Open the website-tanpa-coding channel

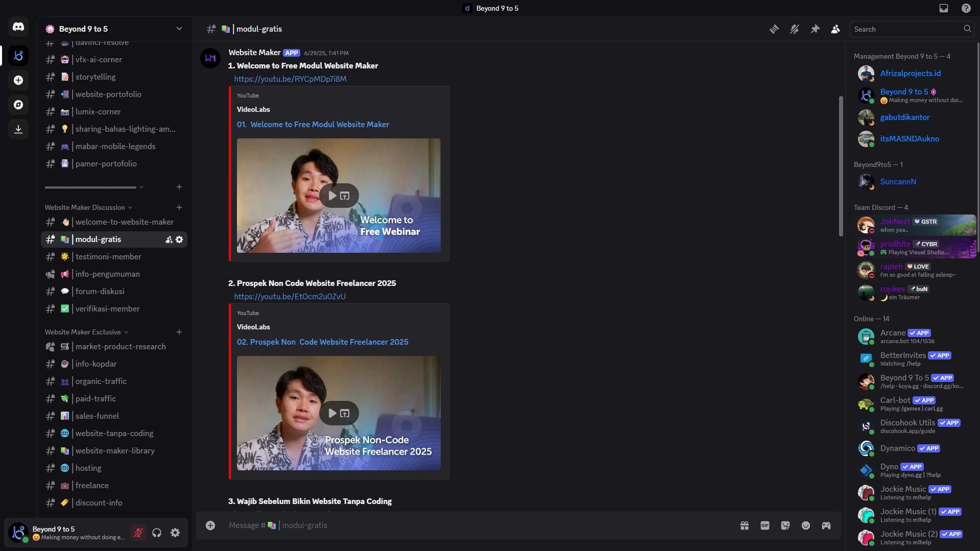coord(114,434)
